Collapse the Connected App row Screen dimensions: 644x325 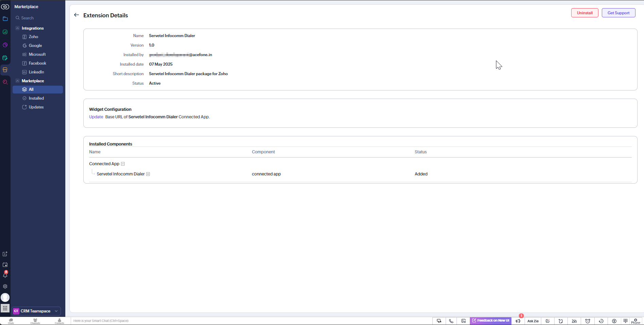coord(123,164)
